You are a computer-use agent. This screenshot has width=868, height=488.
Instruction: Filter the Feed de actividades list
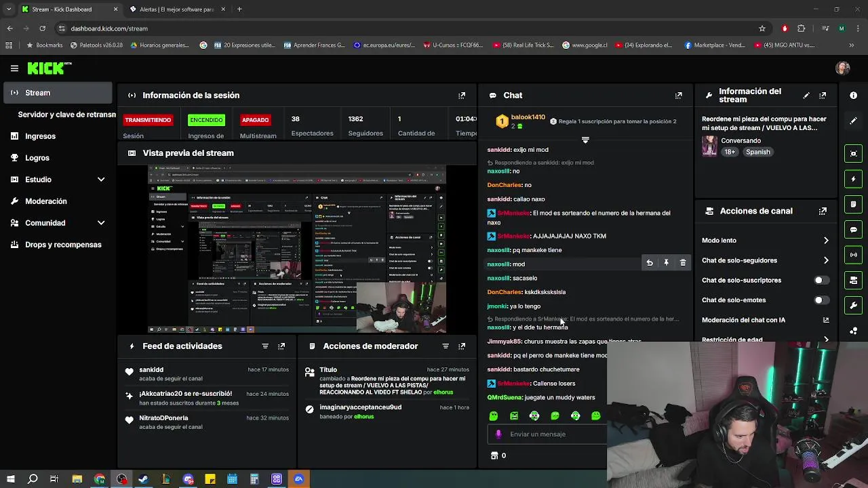(x=265, y=346)
